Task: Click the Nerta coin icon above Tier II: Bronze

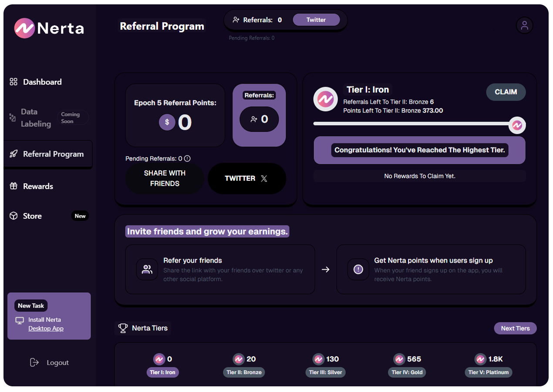Action: coord(239,359)
